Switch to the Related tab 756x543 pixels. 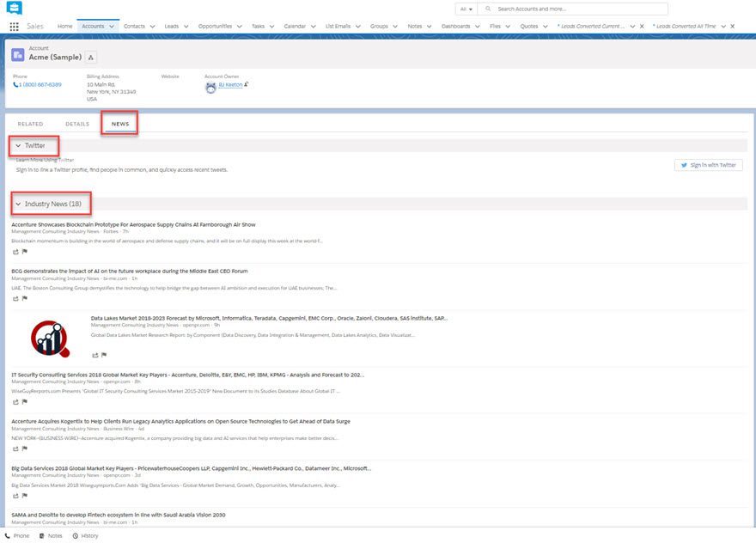click(x=30, y=124)
